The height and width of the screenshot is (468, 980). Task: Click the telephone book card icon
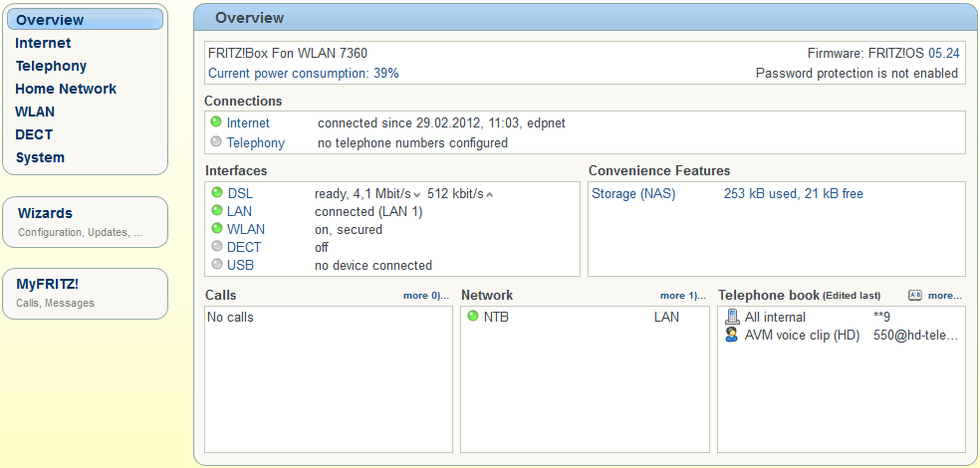coord(915,296)
